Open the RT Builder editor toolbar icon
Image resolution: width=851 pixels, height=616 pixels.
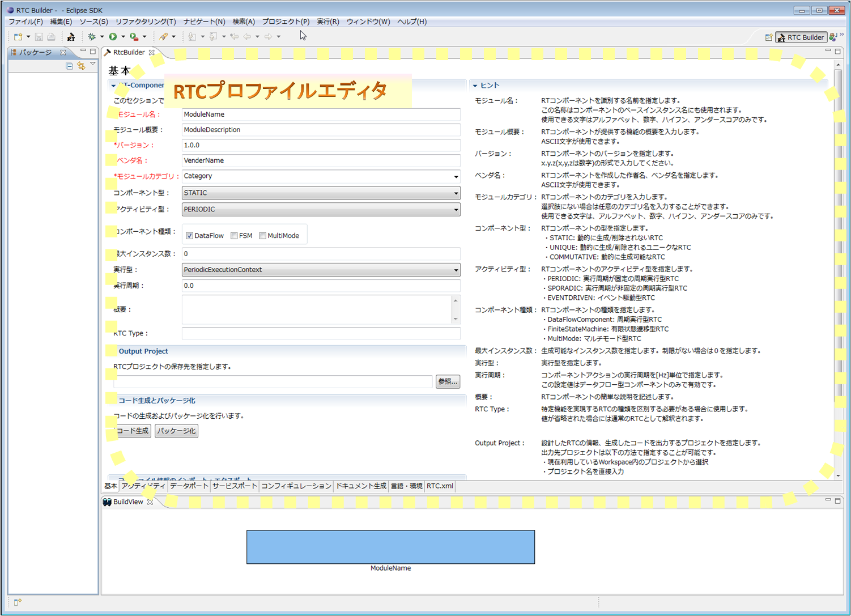click(71, 37)
